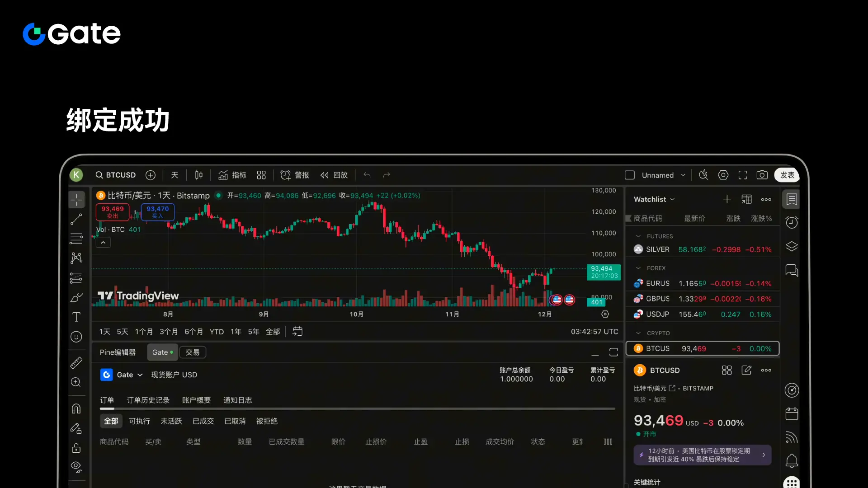Switch to 订单历史记录 tab
Viewport: 868px width, 488px height.
click(148, 400)
